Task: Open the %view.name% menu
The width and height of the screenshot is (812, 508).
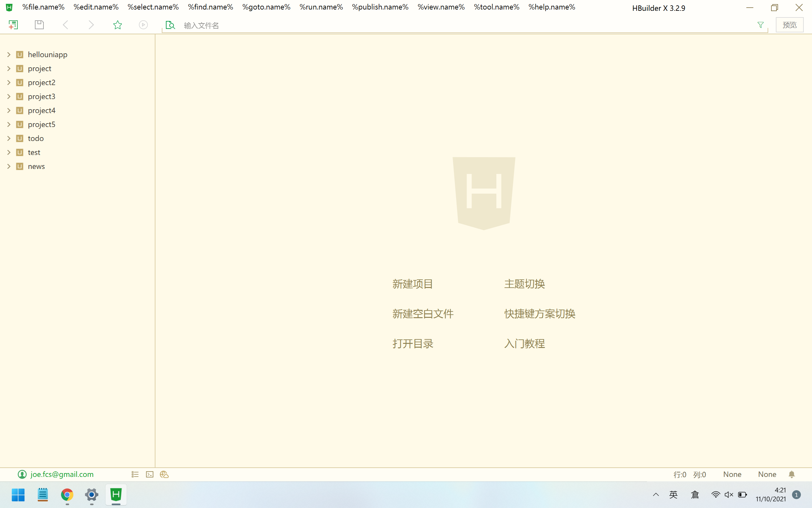Action: (x=441, y=7)
